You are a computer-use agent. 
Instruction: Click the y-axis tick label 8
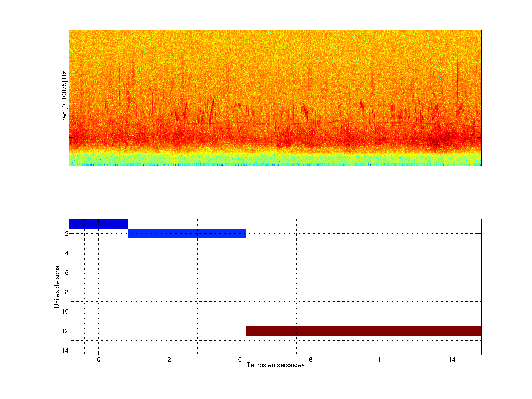[67, 292]
